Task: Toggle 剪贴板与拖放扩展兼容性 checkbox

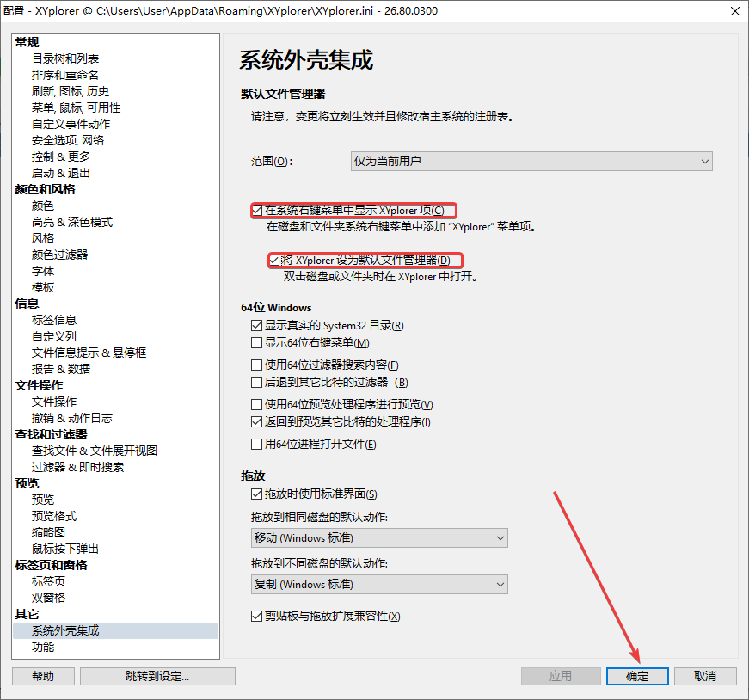Action: point(256,617)
